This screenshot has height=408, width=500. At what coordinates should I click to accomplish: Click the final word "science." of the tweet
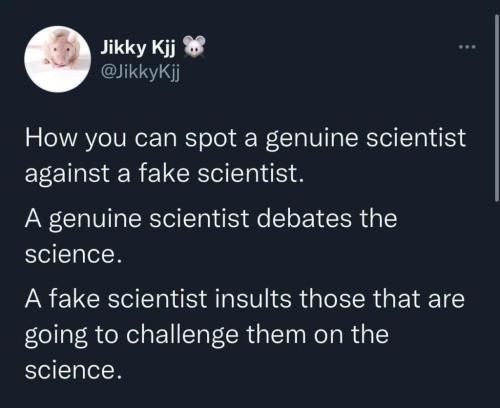73,370
